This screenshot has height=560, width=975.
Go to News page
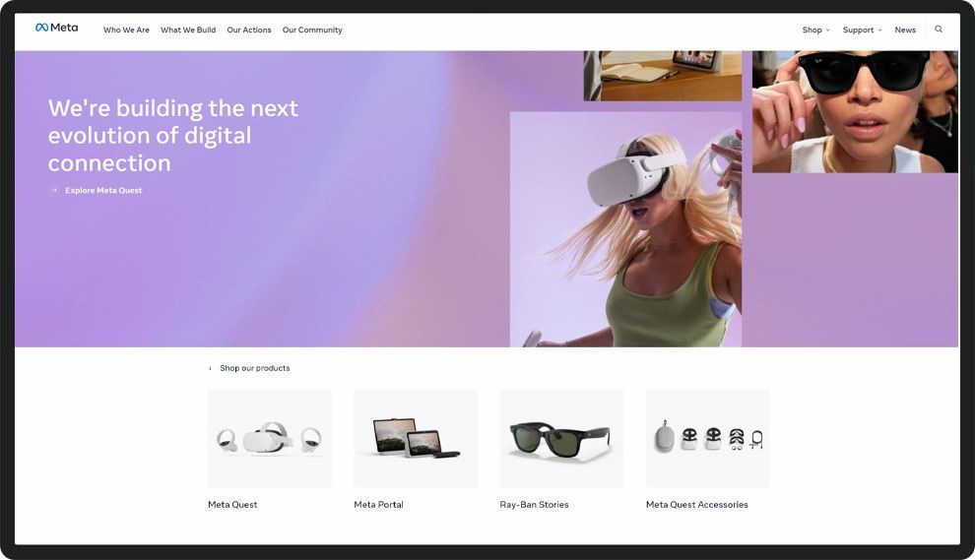905,30
